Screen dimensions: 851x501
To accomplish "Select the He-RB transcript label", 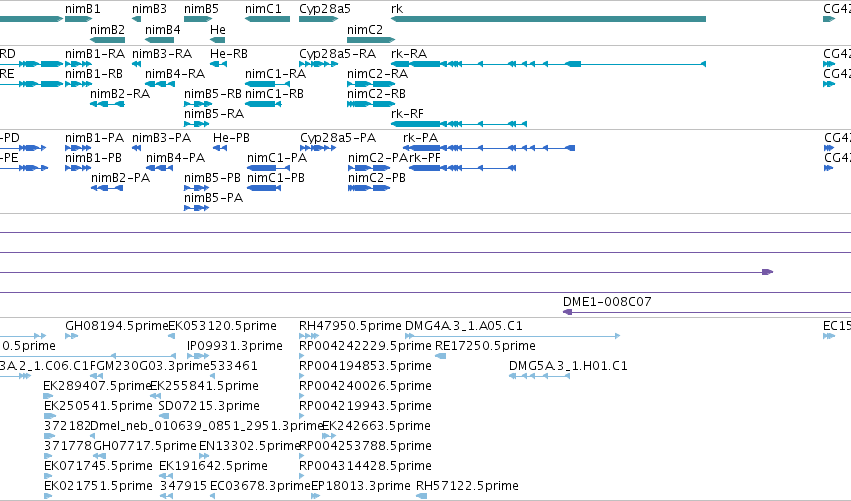I will tap(228, 54).
